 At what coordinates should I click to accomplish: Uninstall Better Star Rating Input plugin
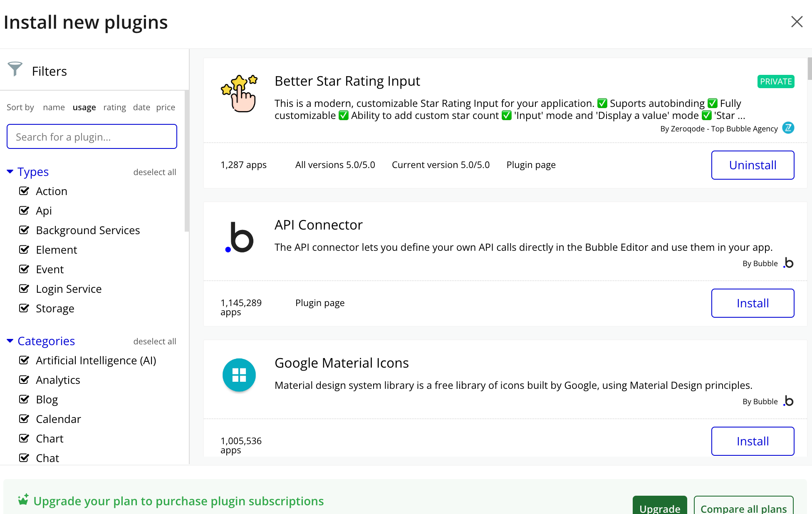753,165
